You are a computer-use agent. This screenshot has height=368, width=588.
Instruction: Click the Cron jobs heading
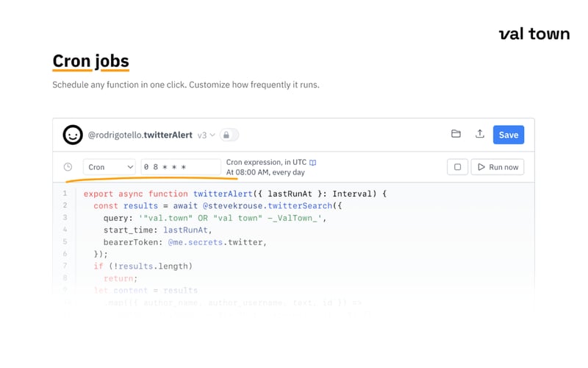90,61
